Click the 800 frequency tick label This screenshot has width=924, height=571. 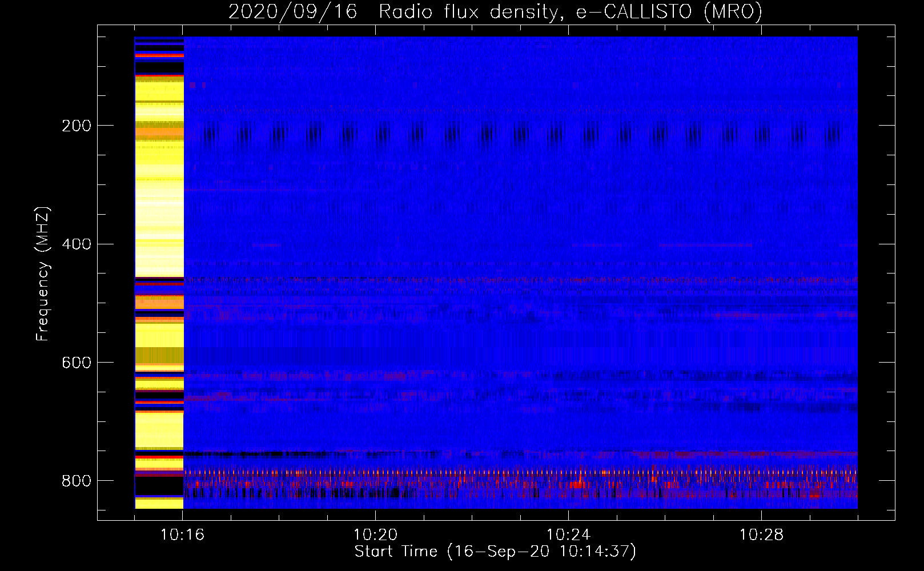pyautogui.click(x=77, y=481)
